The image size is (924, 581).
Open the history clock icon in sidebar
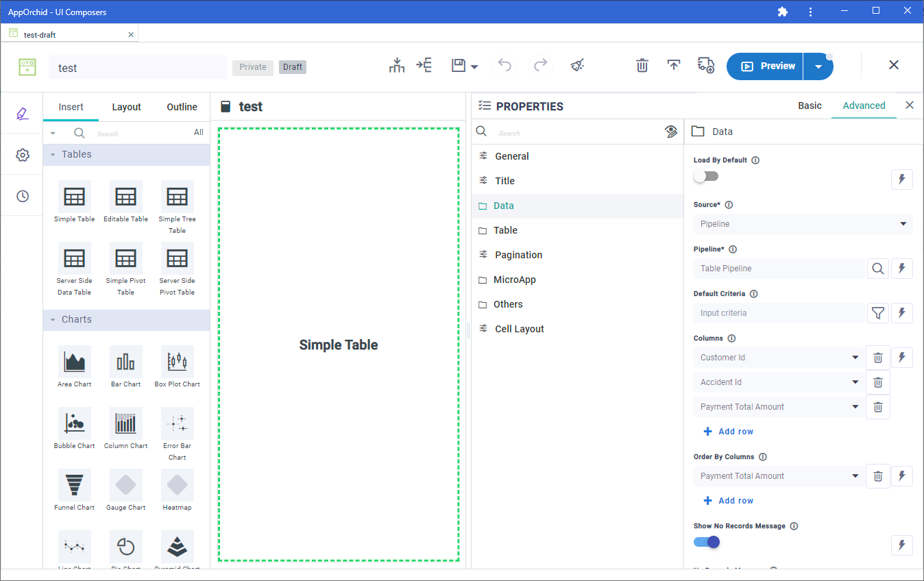[x=23, y=196]
